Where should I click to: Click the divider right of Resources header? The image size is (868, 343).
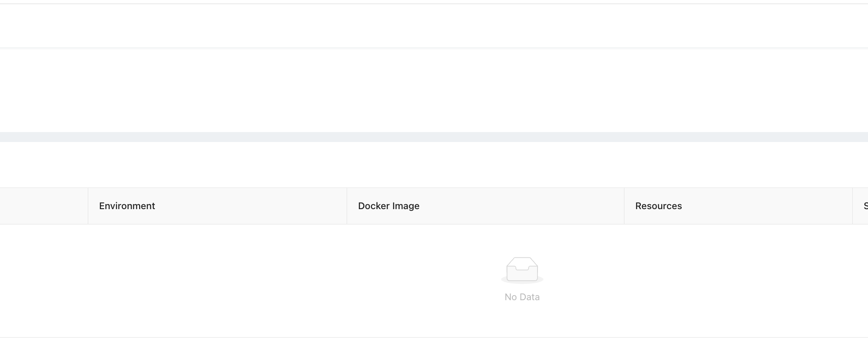pyautogui.click(x=852, y=206)
